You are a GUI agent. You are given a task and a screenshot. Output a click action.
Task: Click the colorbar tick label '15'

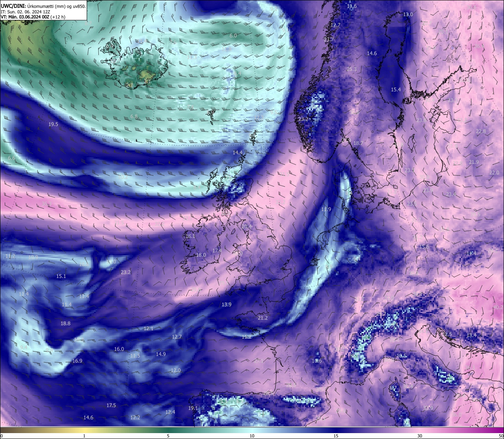[336, 436]
